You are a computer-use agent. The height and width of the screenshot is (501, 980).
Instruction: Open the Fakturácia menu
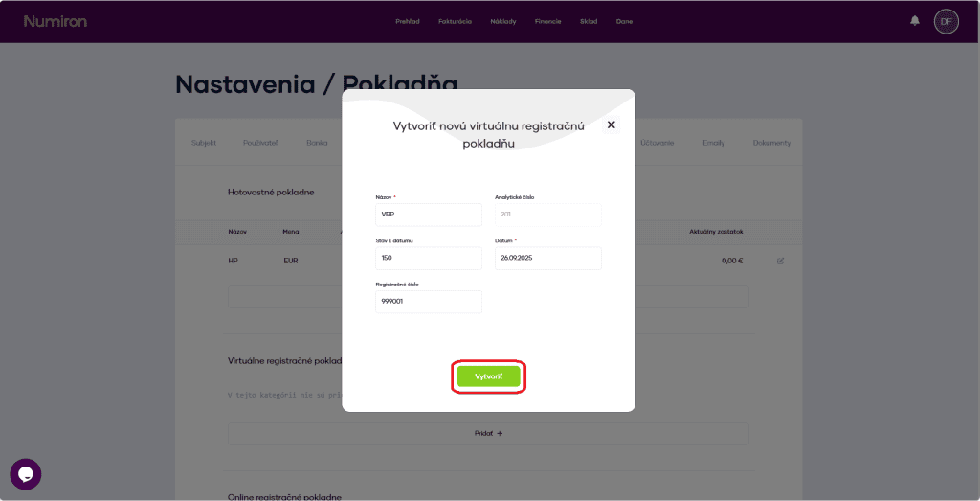point(455,21)
